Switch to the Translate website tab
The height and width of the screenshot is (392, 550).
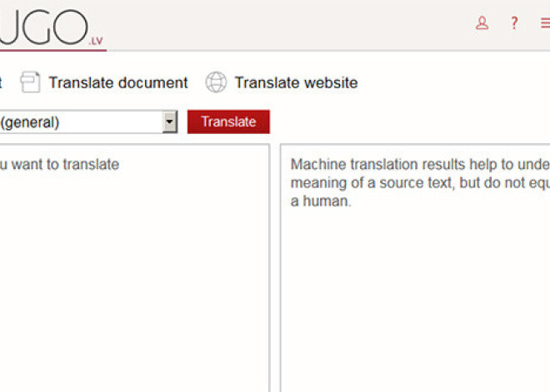295,82
